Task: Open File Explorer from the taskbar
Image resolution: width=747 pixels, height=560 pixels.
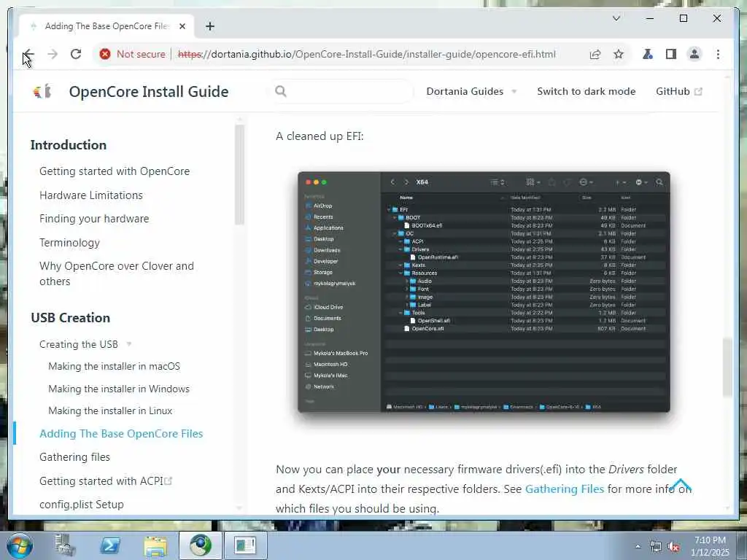Action: [x=155, y=546]
